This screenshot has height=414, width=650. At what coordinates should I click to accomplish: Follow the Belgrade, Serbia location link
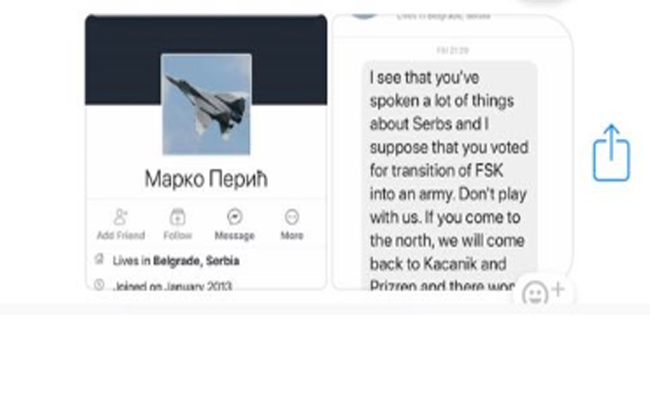(196, 261)
